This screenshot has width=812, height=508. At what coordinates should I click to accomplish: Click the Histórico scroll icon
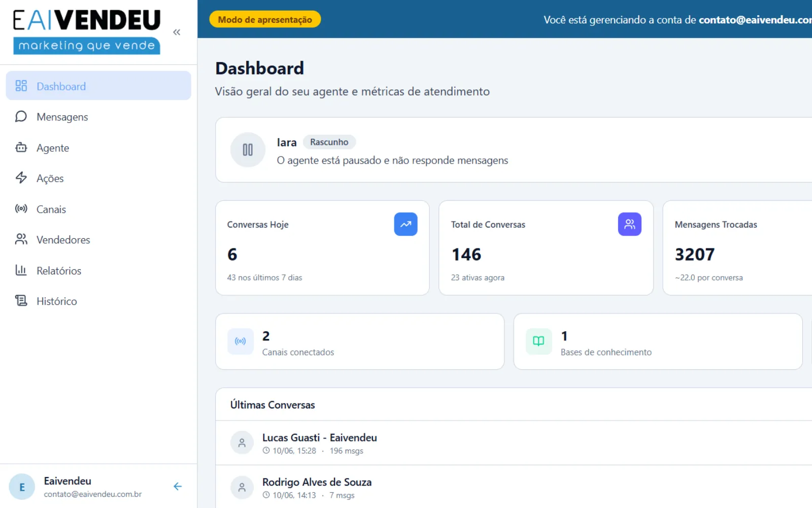(21, 301)
